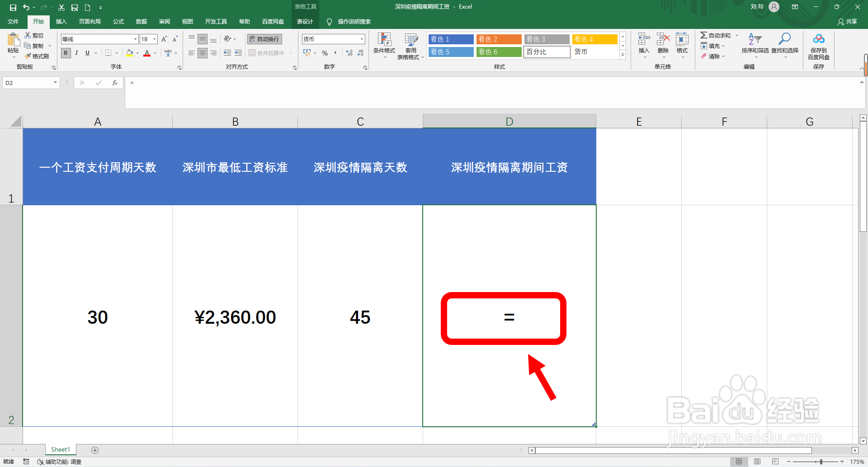
Task: Click Save to Baidu Netdisk (保存到百度网盘) icon
Action: point(819,39)
